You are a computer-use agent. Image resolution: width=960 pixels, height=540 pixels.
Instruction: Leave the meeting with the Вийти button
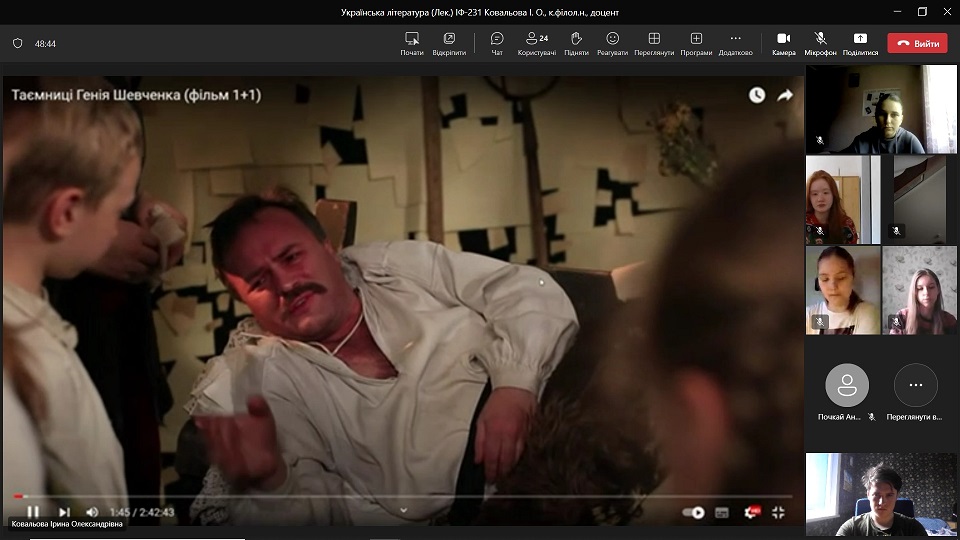[x=919, y=43]
